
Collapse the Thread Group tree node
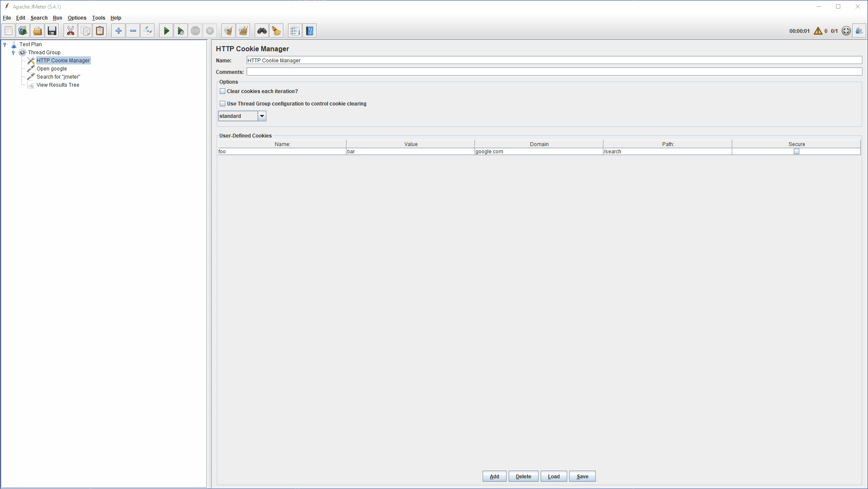13,53
